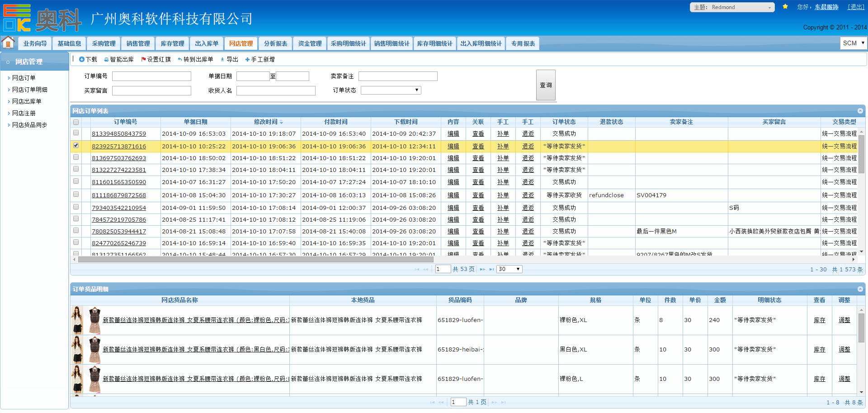The height and width of the screenshot is (413, 868).
Task: Click the 智能出库 toolbar icon
Action: point(106,59)
